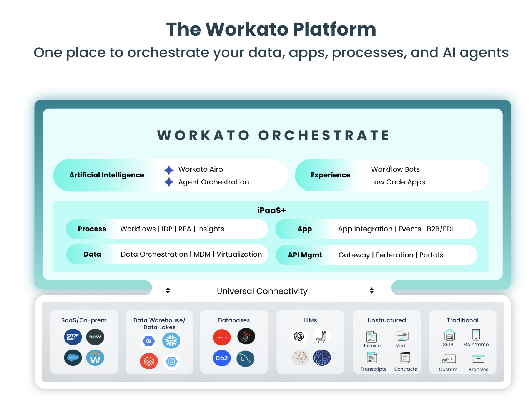This screenshot has height=408, width=532.
Task: Open the Custom code window icon
Action: tap(449, 359)
